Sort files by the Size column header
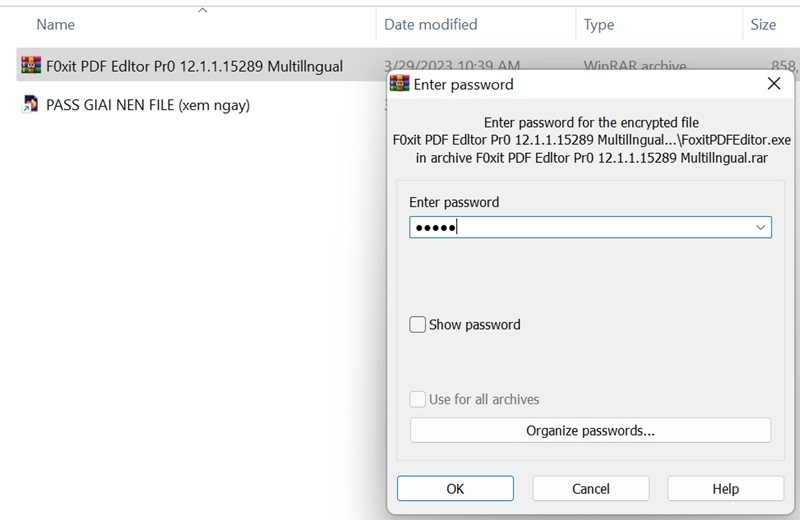The height and width of the screenshot is (520, 800). click(x=763, y=24)
